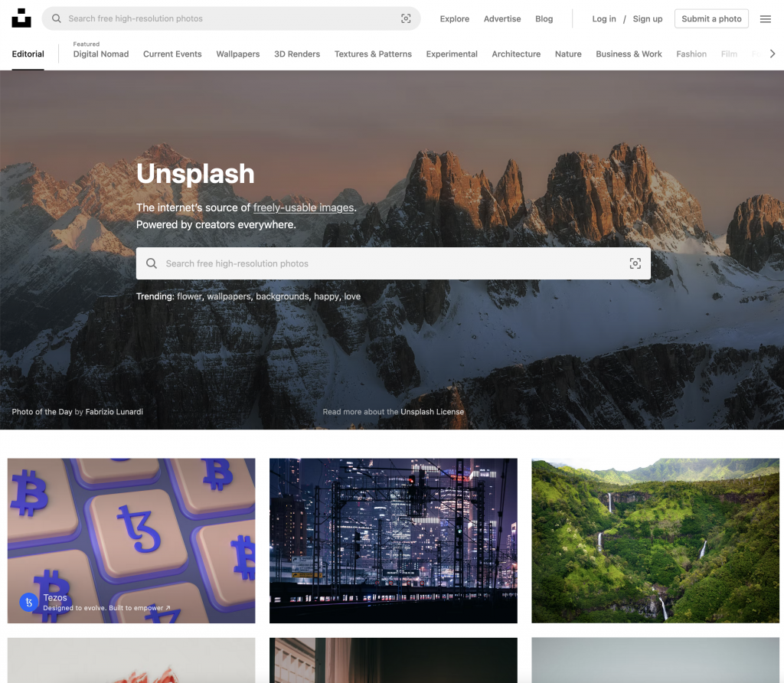
Task: Select the Editorial tab
Action: coord(28,54)
